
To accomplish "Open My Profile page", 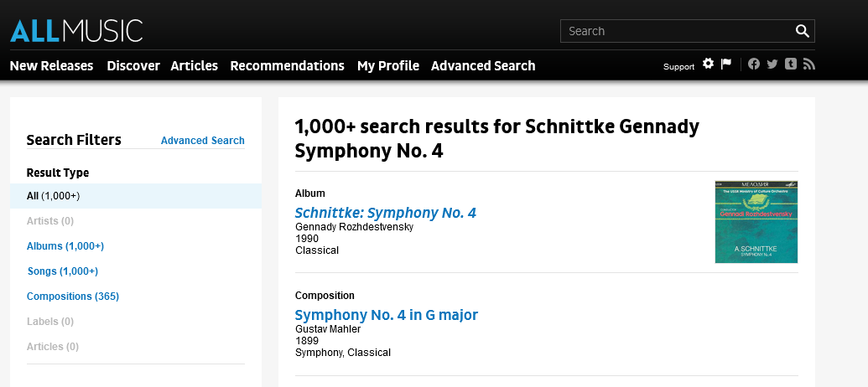I will click(x=388, y=65).
